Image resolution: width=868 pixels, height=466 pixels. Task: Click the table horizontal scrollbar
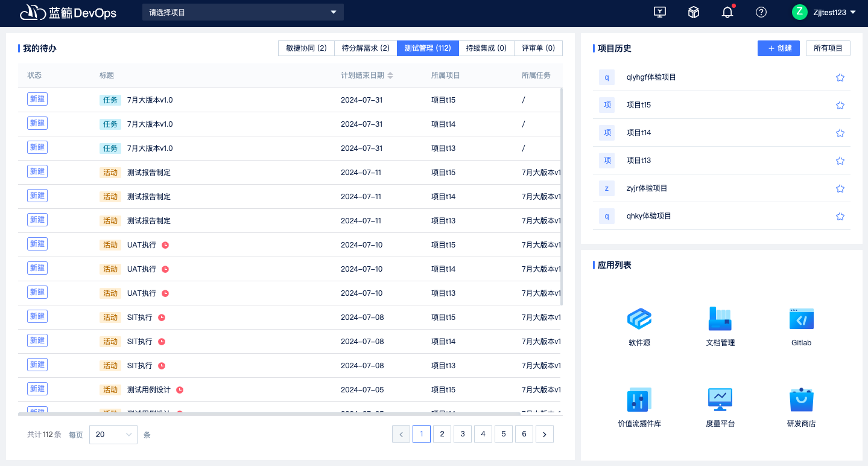[269, 414]
